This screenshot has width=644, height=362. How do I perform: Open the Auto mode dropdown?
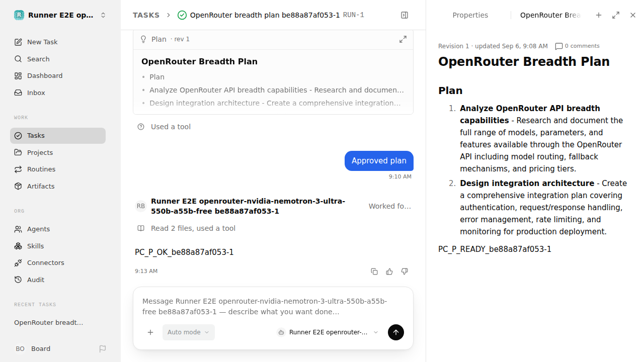coord(189,332)
